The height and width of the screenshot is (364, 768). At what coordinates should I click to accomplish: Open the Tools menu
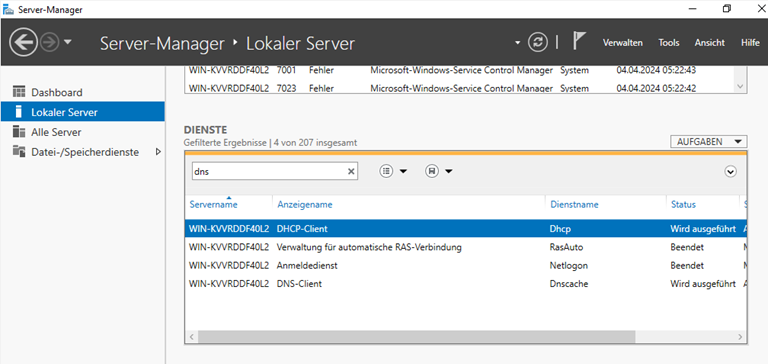tap(669, 43)
